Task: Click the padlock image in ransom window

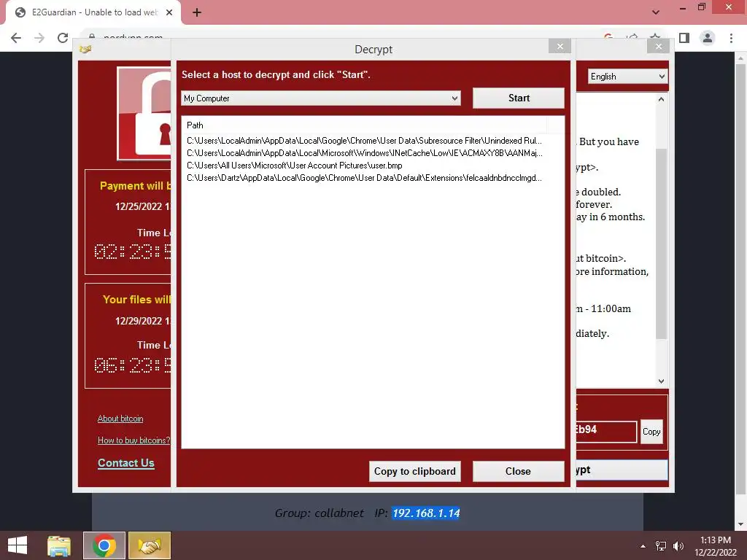Action: [144, 113]
